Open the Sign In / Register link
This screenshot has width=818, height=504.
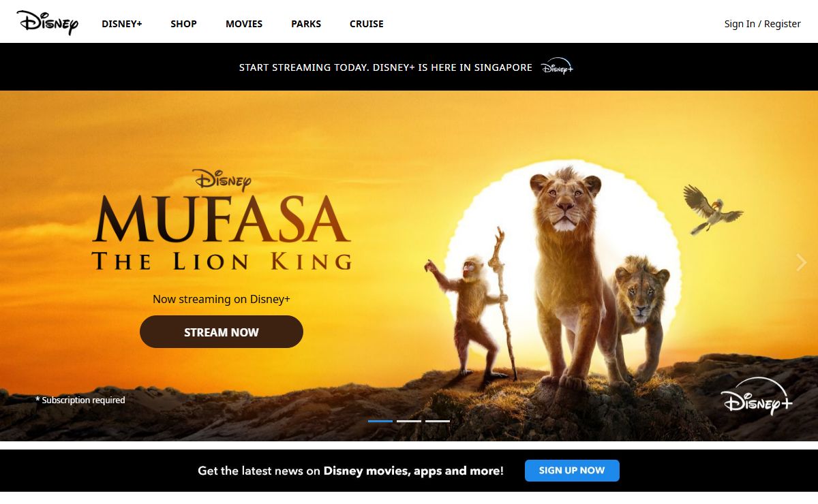pos(762,24)
